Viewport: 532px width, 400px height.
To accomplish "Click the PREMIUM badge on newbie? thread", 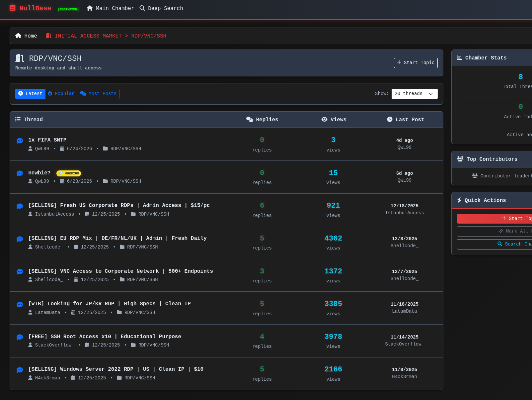I will click(x=69, y=173).
